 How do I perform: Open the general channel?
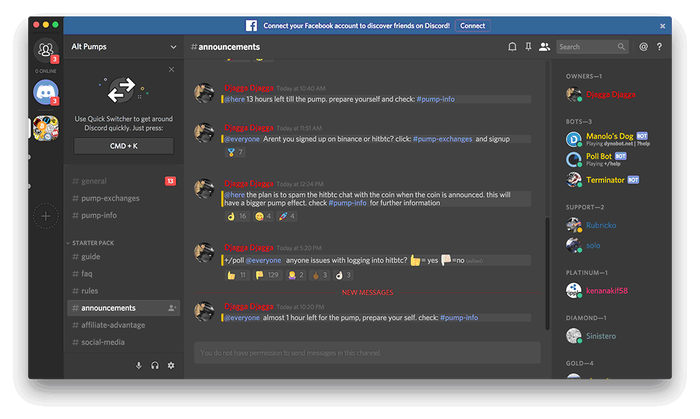[123, 181]
